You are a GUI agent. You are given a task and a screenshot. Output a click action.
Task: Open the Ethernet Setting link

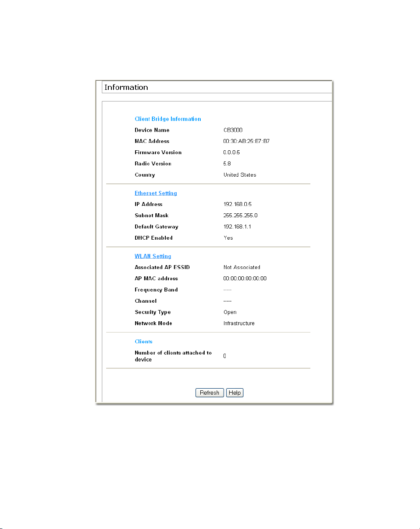click(156, 193)
